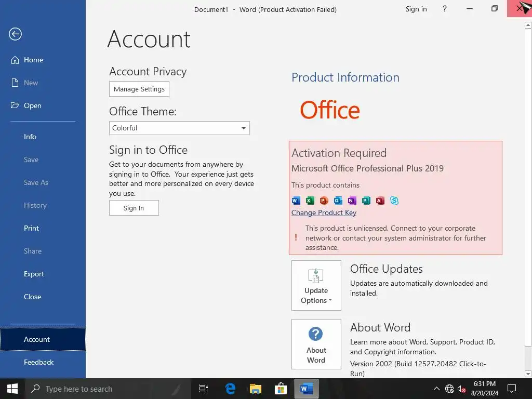Image resolution: width=532 pixels, height=399 pixels.
Task: Select Save in the backstage menu
Action: (31, 159)
